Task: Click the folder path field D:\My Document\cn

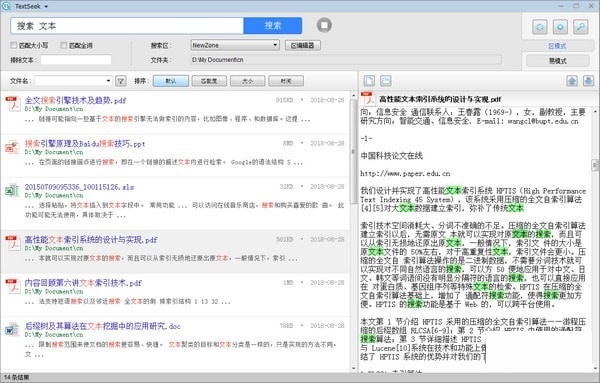Action: (x=346, y=60)
